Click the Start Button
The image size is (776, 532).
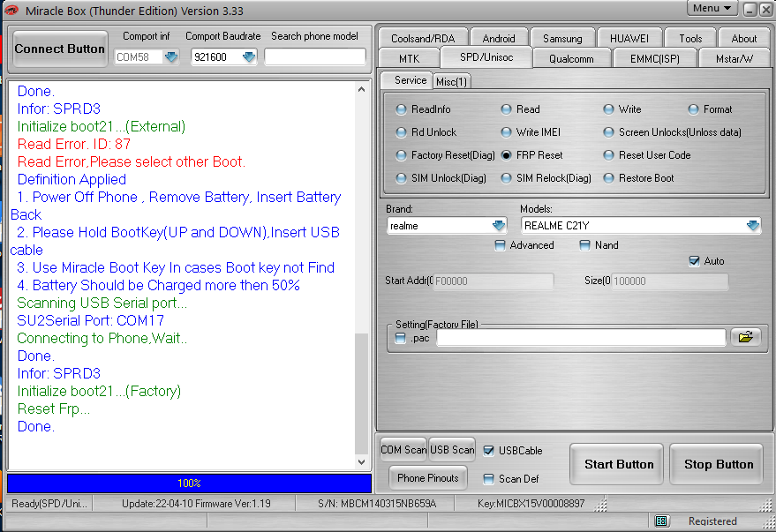coord(618,464)
